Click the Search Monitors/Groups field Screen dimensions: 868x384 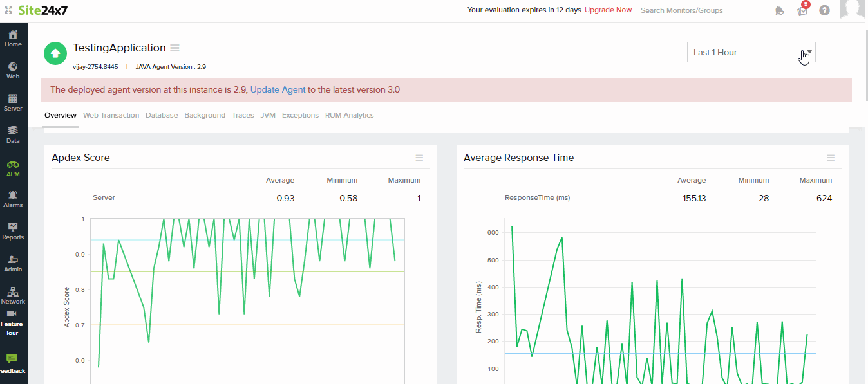click(681, 10)
